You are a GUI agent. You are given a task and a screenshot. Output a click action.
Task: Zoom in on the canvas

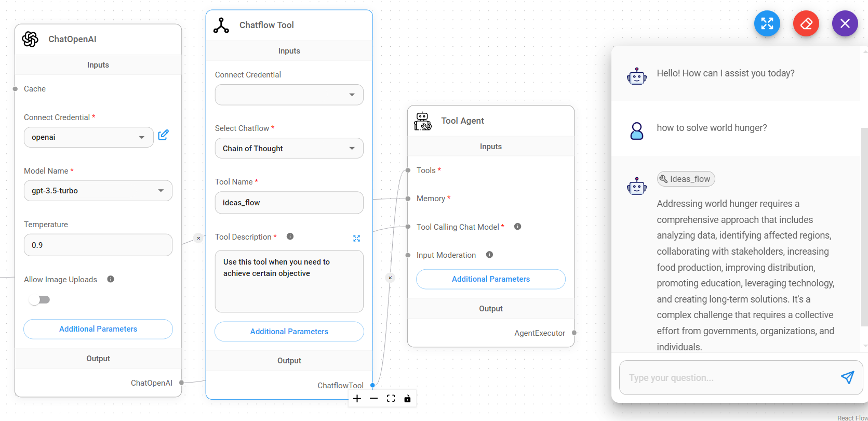[357, 399]
